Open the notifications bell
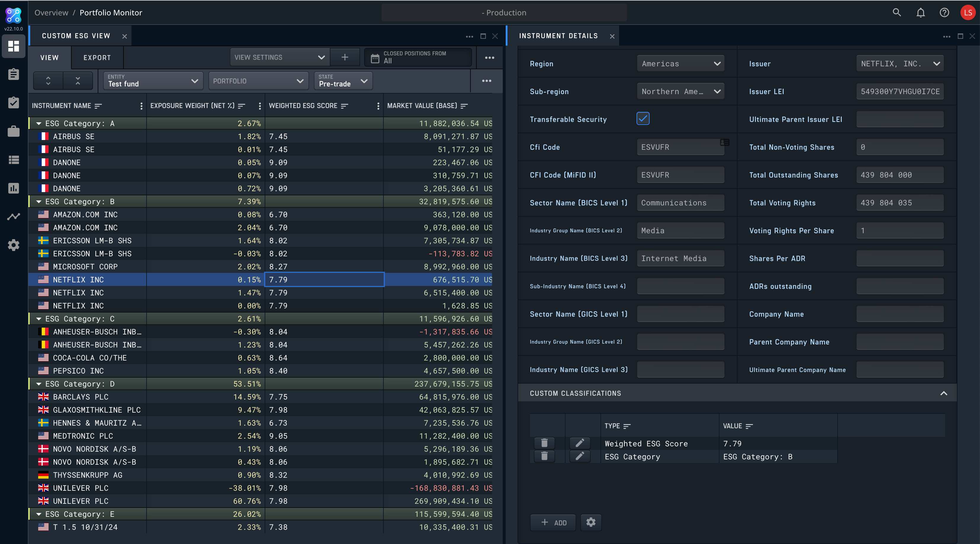The width and height of the screenshot is (980, 544). pos(921,12)
